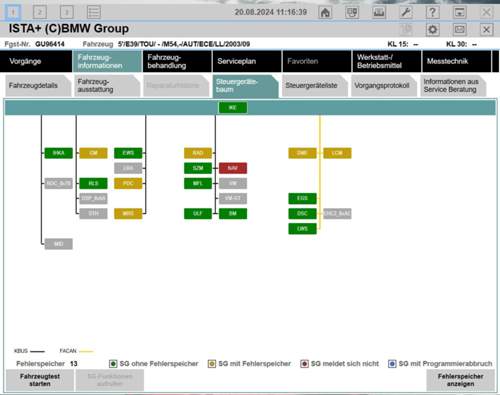Viewport: 500px width, 395px height.
Task: Select the green IHKA control unit node
Action: 58,153
